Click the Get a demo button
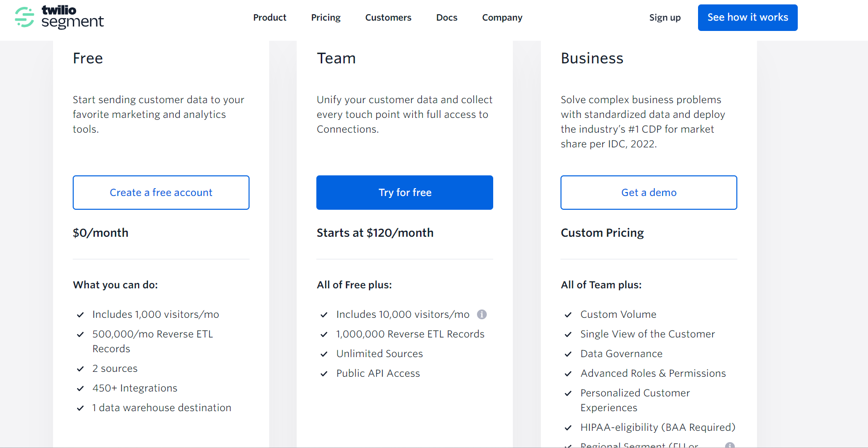This screenshot has height=448, width=868. (x=648, y=193)
